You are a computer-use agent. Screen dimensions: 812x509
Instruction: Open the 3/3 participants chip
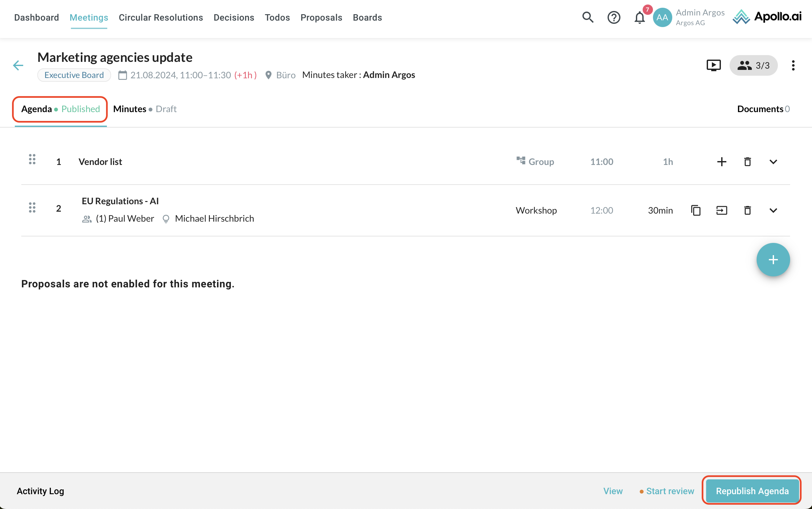753,65
